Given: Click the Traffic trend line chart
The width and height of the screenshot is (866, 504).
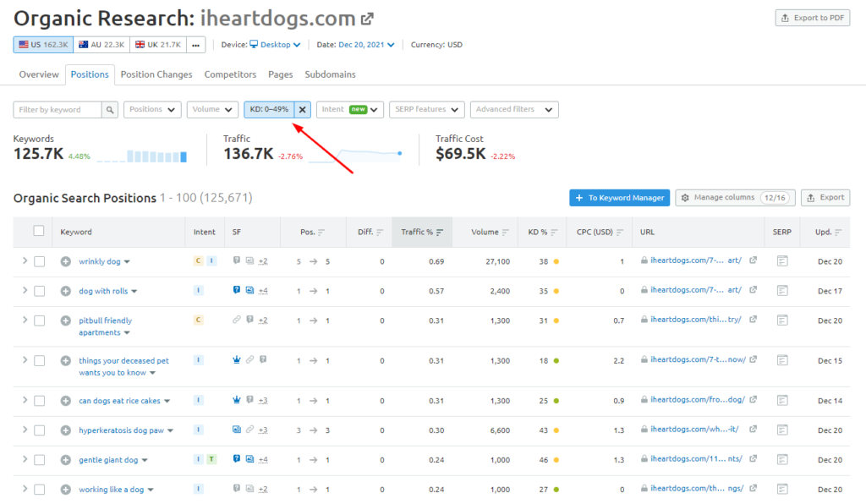Looking at the screenshot, I should [x=355, y=155].
